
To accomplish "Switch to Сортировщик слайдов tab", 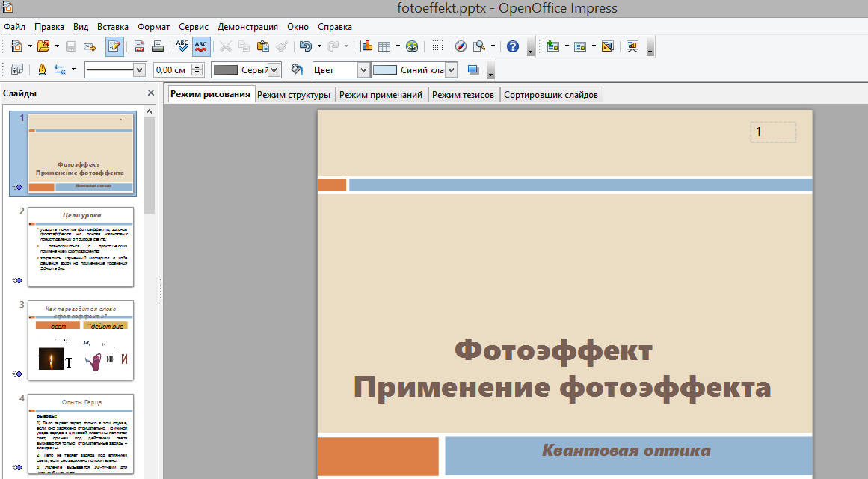I will [x=551, y=95].
